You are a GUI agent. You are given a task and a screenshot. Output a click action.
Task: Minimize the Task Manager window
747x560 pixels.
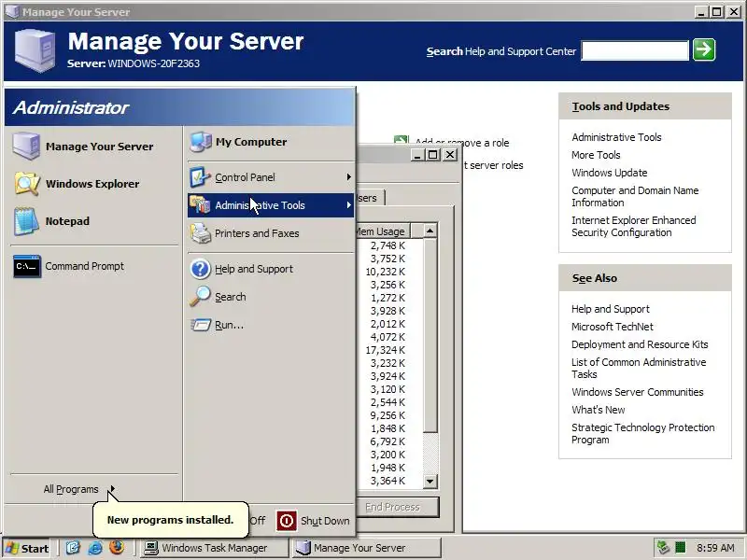click(417, 155)
